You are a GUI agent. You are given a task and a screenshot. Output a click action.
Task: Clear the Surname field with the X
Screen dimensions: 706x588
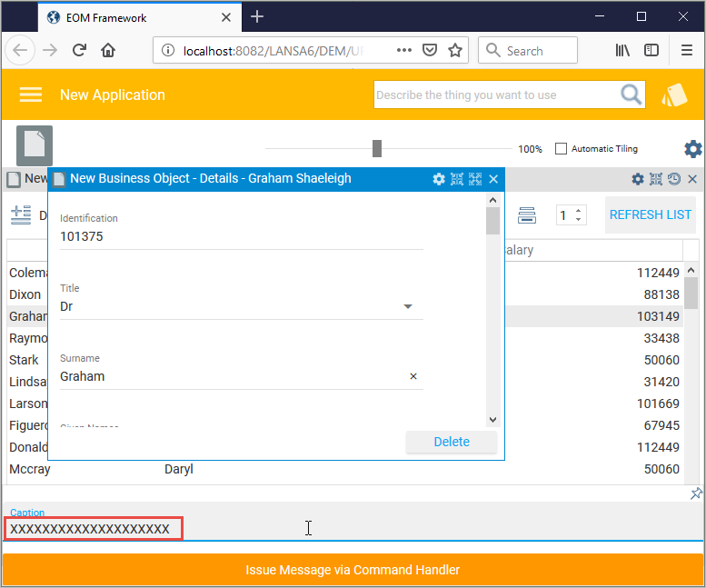point(413,376)
